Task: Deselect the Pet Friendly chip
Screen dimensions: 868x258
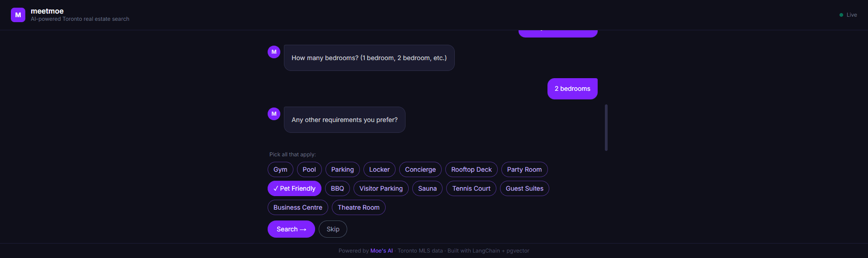Action: (294, 188)
